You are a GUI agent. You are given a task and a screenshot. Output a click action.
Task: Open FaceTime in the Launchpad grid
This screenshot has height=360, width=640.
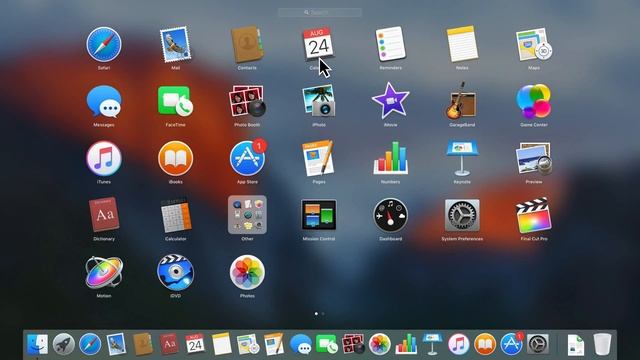pos(176,101)
